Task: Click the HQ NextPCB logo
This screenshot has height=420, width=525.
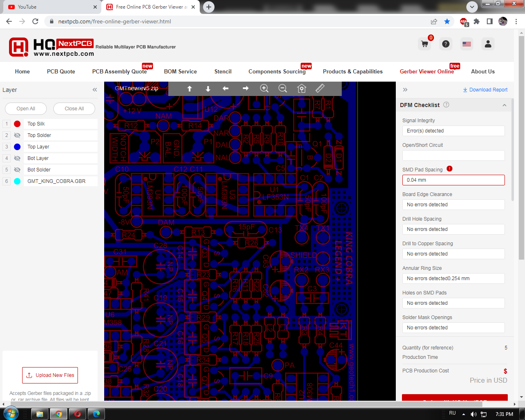Action: pyautogui.click(x=52, y=47)
